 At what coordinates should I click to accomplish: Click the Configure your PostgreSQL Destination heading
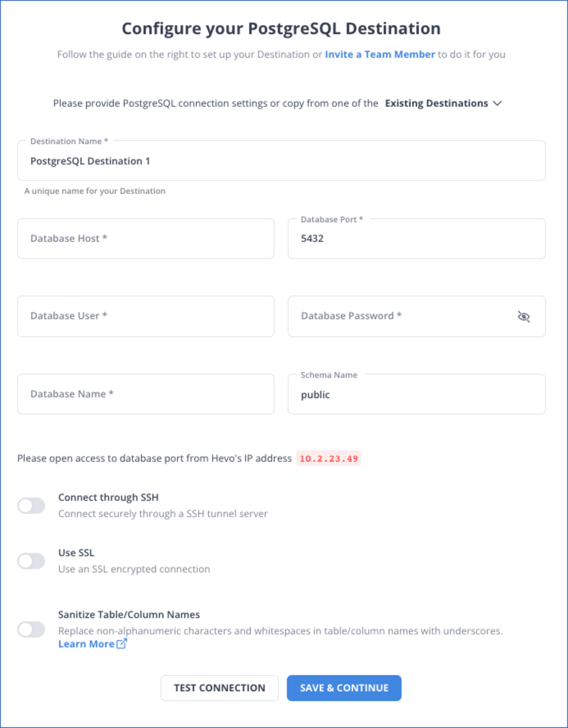[281, 29]
